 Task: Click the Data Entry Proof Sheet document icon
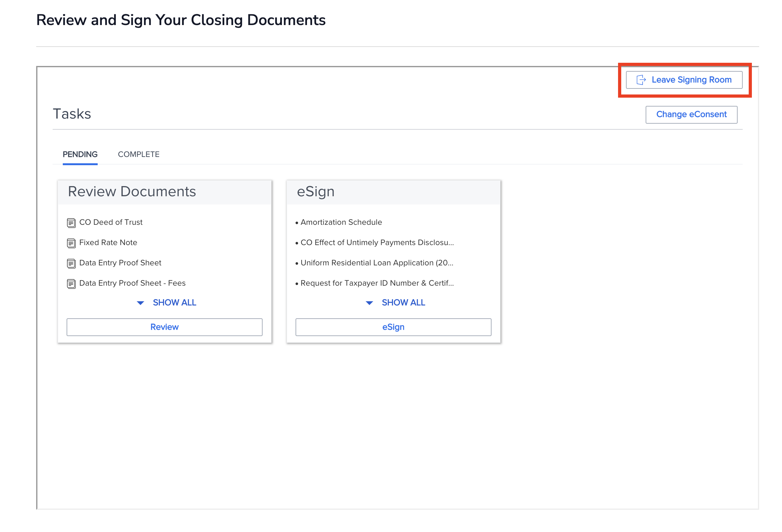tap(71, 263)
